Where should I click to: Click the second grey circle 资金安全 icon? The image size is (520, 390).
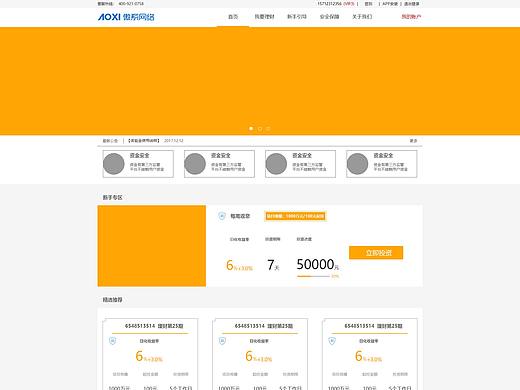click(x=195, y=164)
